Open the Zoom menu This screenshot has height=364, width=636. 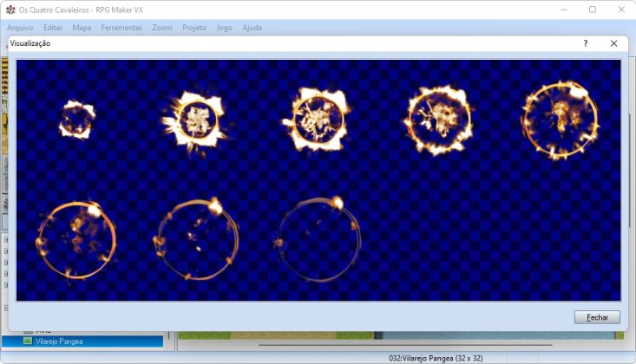point(162,28)
